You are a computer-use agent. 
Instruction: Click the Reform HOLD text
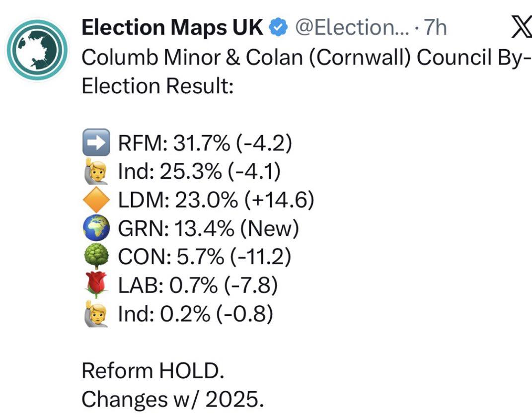pos(156,371)
